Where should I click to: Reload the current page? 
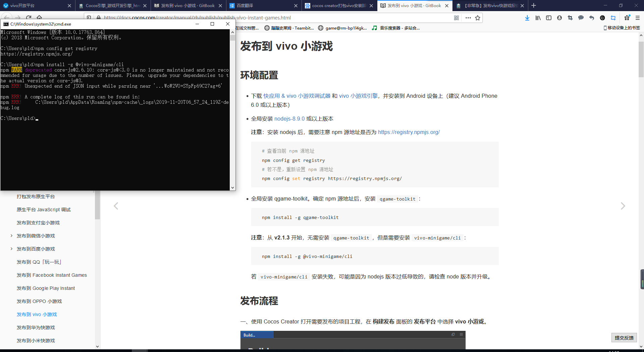[29, 17]
